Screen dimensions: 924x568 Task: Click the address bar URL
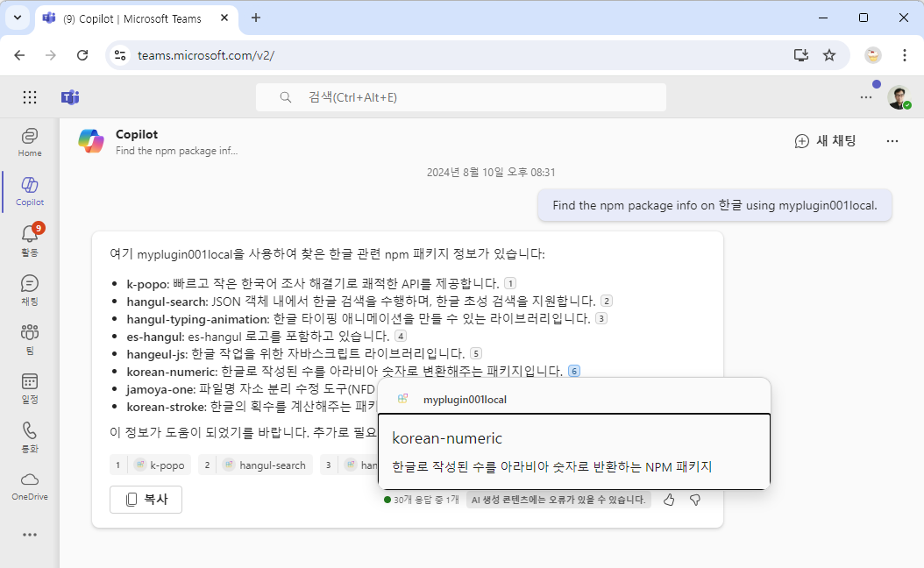coord(206,55)
